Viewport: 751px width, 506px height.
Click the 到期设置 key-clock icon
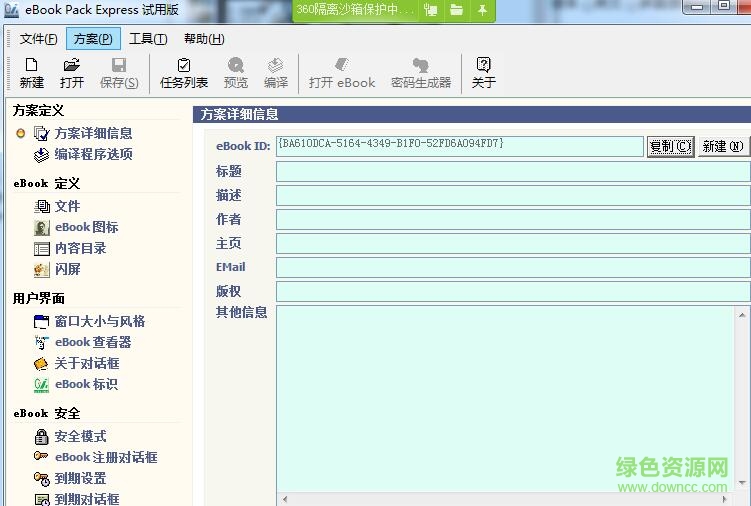coord(42,479)
